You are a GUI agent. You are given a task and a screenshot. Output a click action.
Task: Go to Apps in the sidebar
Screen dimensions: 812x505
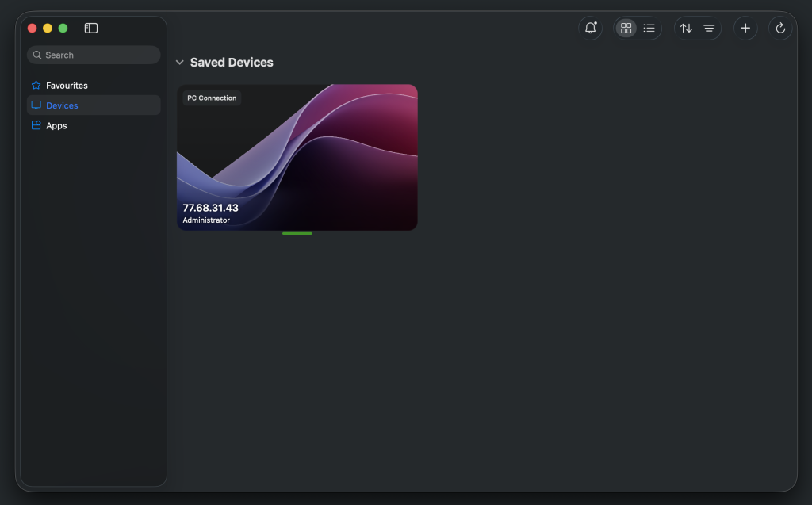[x=94, y=126]
